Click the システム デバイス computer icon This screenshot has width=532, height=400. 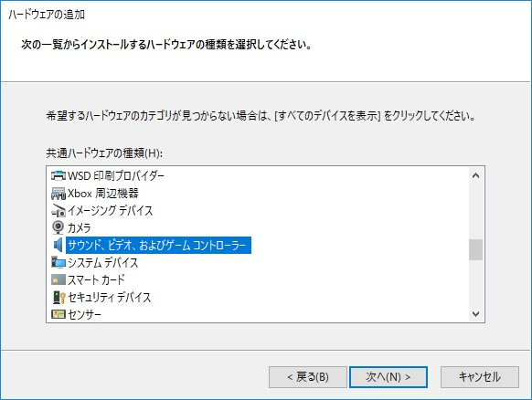pyautogui.click(x=58, y=262)
